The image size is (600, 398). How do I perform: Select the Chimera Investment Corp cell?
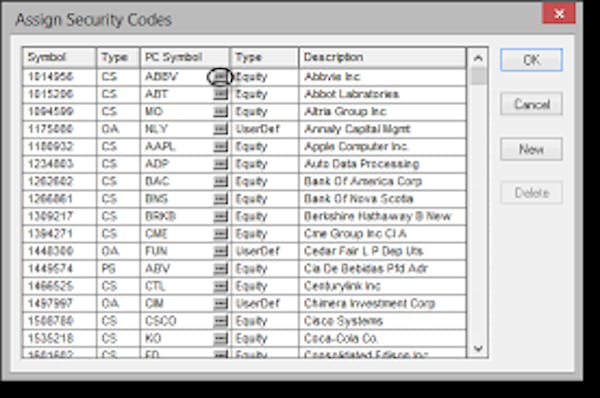[383, 304]
